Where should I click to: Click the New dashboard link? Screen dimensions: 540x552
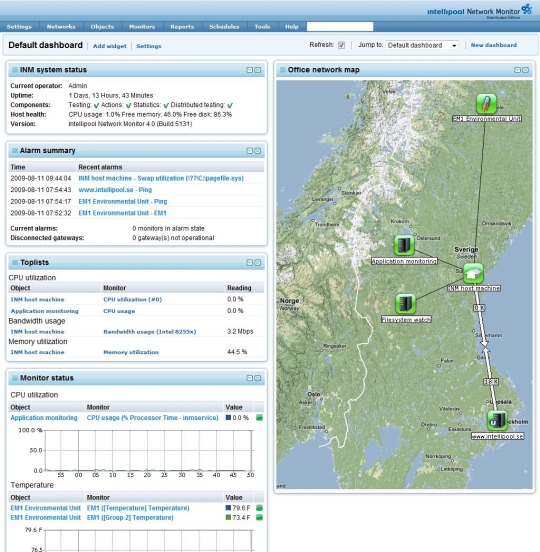(x=494, y=45)
